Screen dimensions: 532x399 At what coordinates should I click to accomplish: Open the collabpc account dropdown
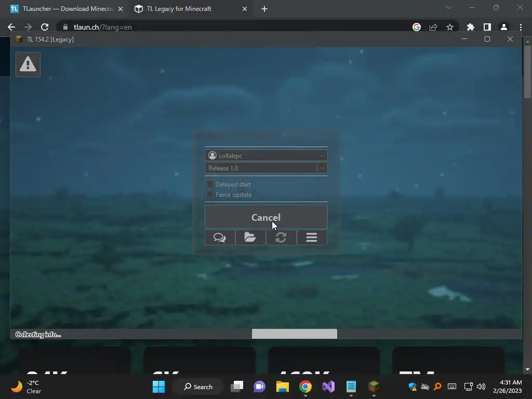[266, 155]
